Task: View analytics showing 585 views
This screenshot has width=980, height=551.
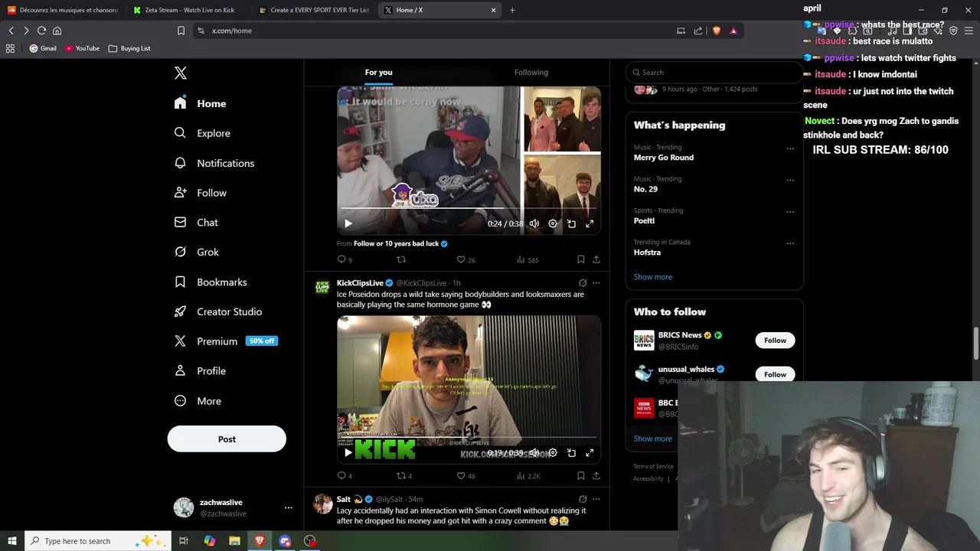Action: coord(528,259)
